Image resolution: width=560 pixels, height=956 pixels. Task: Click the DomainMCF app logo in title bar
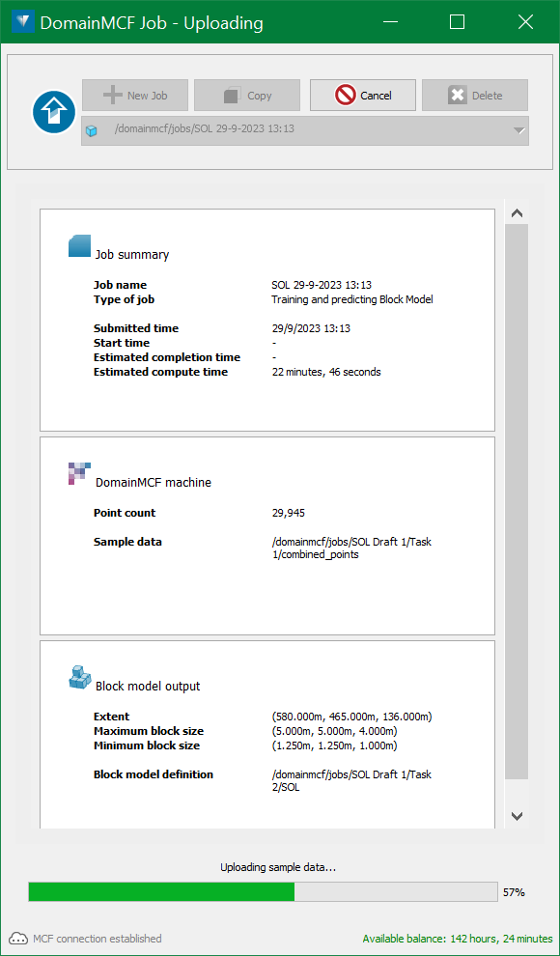tap(23, 22)
